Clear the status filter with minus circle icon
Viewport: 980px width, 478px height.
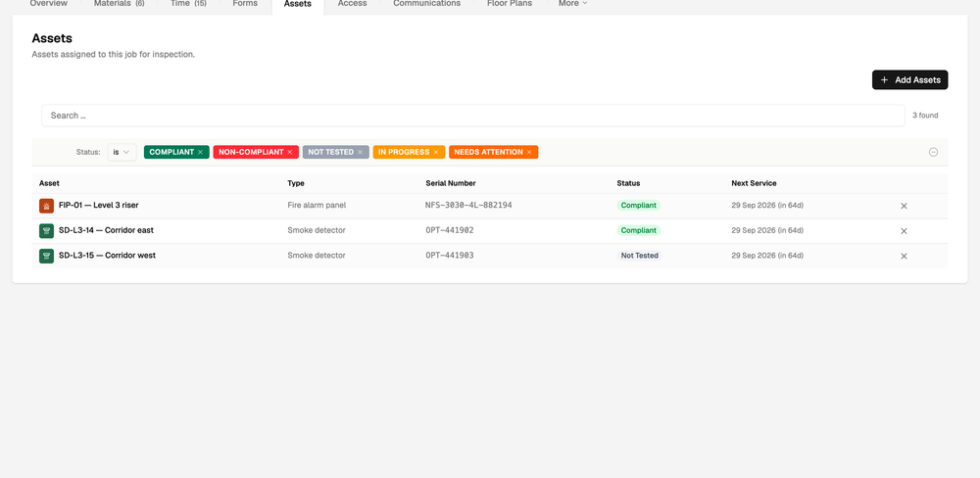[933, 152]
